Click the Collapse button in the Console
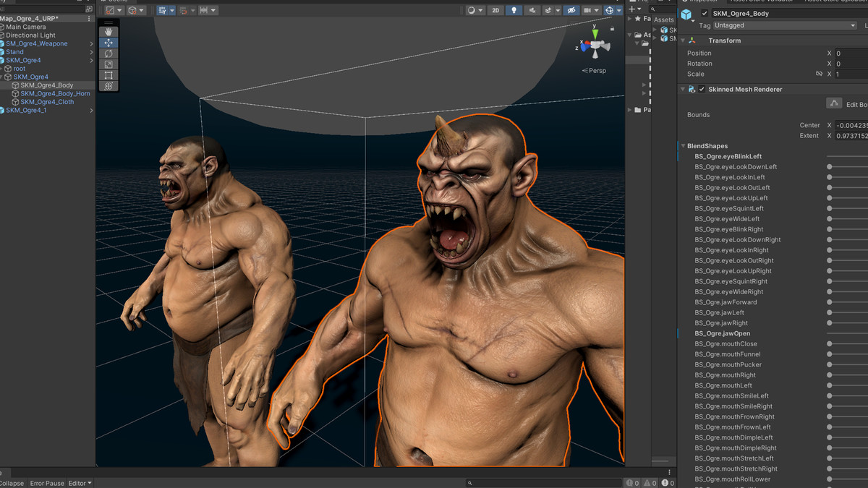 pyautogui.click(x=10, y=483)
